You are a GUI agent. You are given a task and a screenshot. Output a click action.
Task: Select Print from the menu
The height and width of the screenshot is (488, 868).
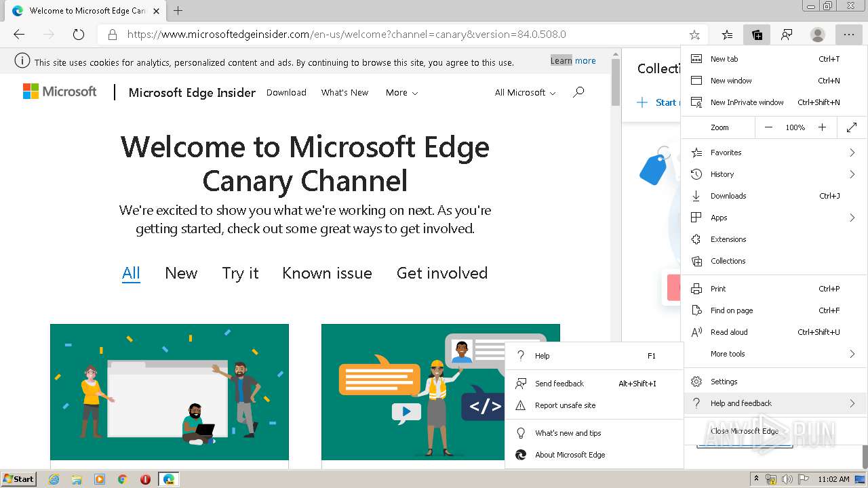point(774,289)
